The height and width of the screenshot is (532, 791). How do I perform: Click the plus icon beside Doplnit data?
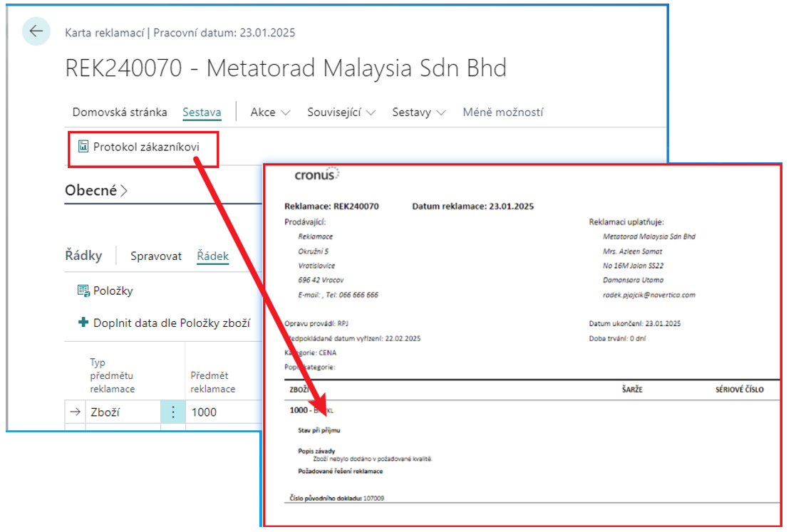click(83, 322)
